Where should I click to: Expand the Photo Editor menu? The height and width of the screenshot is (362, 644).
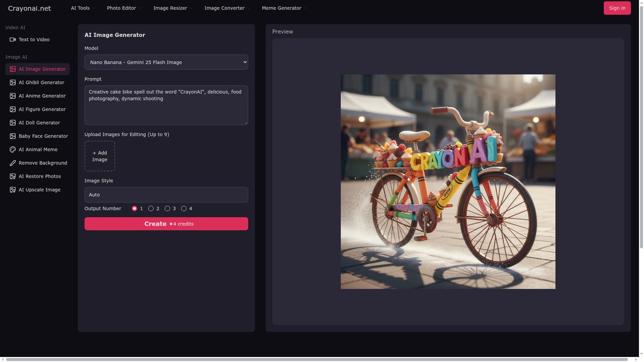[x=124, y=8]
